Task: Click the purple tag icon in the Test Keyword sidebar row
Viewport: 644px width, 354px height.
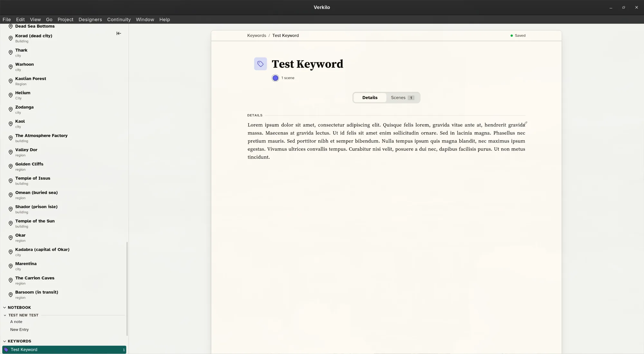Action: (x=6, y=349)
